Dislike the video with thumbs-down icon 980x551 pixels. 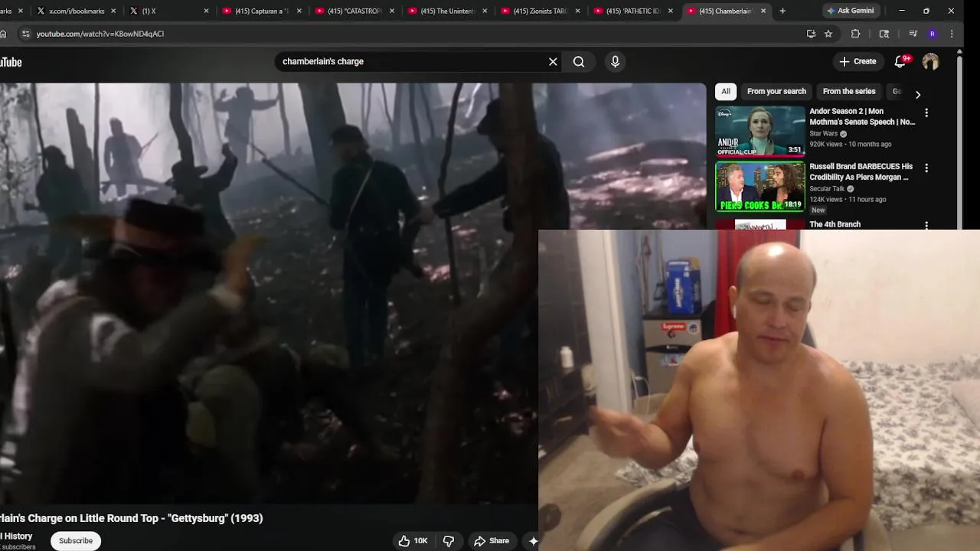click(x=449, y=541)
